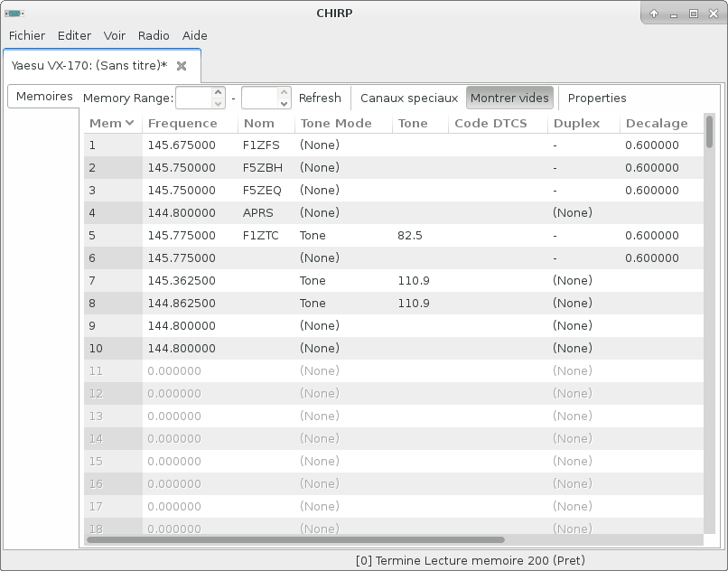Click the status bar message Termine Lecture memoire
728x571 pixels.
tap(471, 561)
